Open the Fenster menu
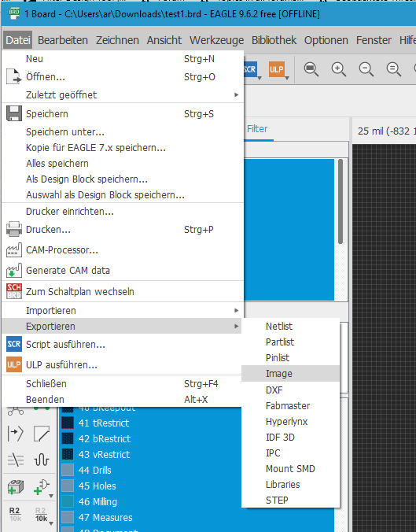The image size is (416, 532). coord(374,40)
